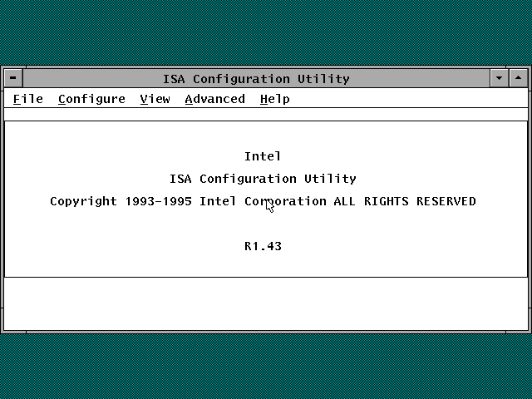Expand the View menu
The image size is (532, 399).
click(155, 99)
